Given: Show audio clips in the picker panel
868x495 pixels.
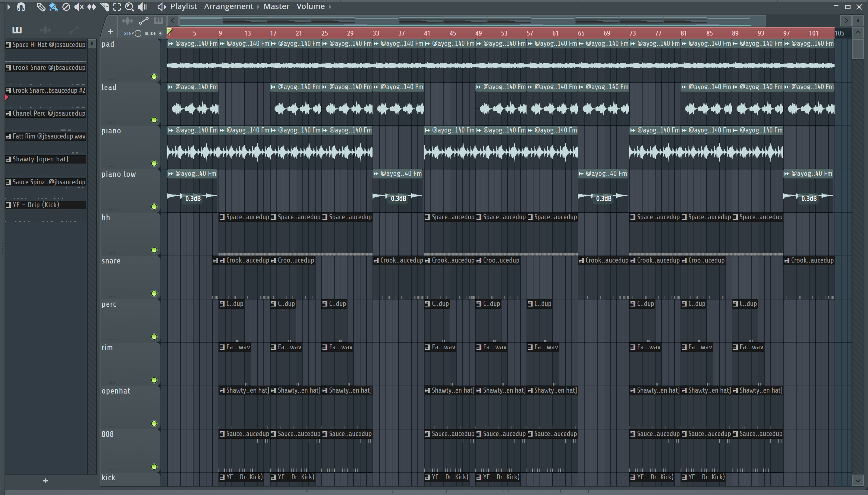Looking at the screenshot, I should click(45, 30).
